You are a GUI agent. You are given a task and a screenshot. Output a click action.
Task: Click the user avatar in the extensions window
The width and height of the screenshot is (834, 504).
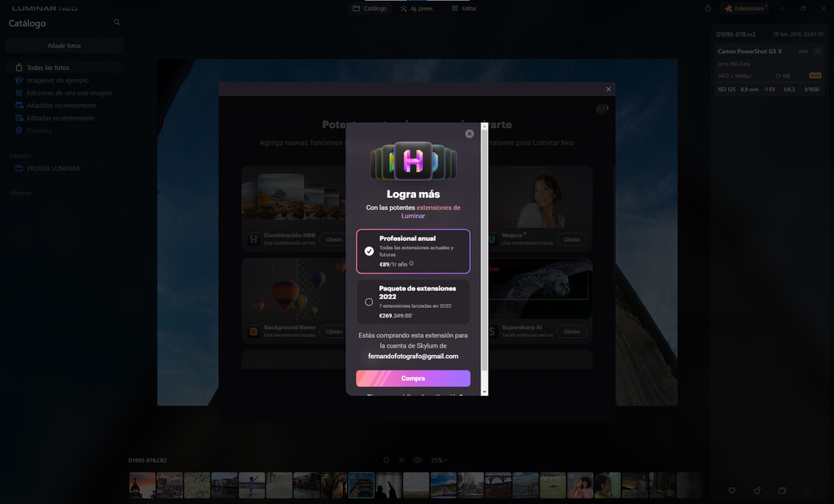pyautogui.click(x=602, y=109)
